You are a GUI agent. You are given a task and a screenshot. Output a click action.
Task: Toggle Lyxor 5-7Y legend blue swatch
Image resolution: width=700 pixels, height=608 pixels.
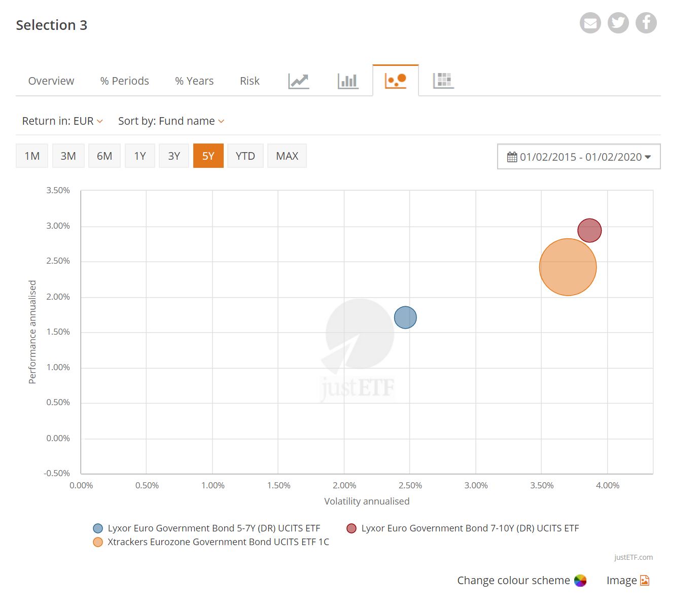point(98,528)
